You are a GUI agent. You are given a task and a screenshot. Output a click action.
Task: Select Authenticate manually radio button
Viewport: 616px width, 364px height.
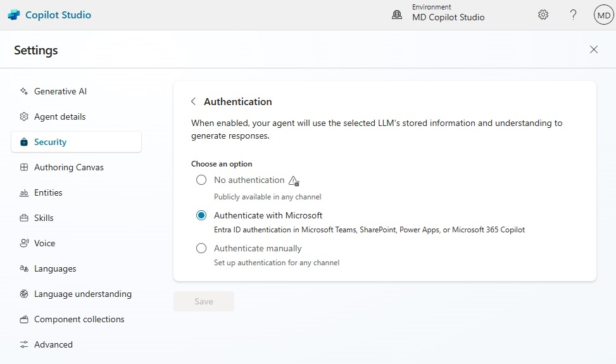201,248
